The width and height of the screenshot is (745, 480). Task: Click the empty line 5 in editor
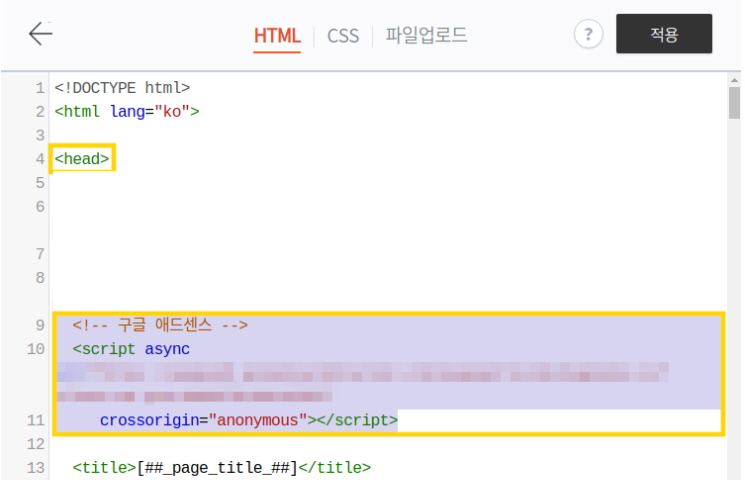(x=389, y=183)
